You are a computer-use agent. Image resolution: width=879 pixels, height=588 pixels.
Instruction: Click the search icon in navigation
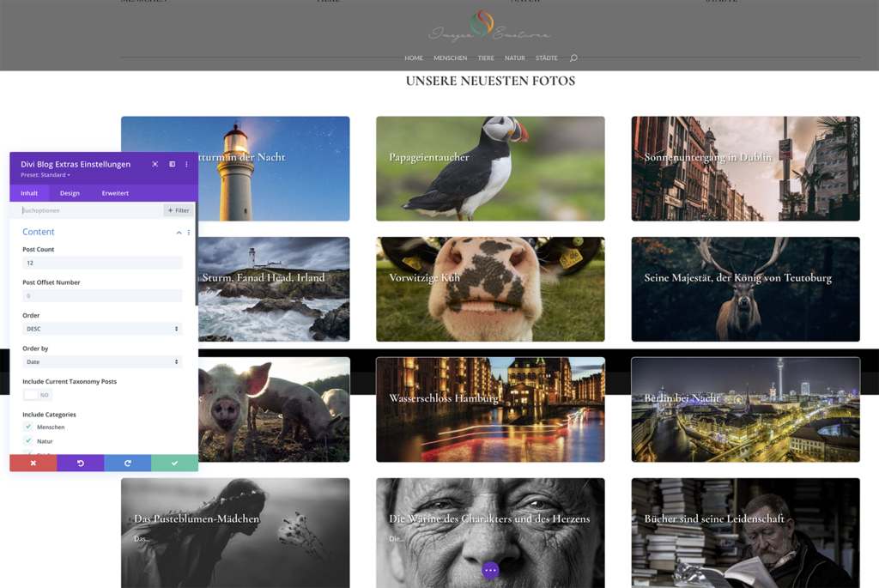[573, 58]
